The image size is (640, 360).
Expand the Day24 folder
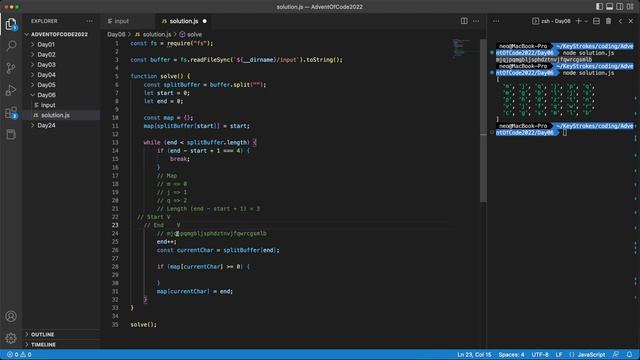pyautogui.click(x=61, y=125)
